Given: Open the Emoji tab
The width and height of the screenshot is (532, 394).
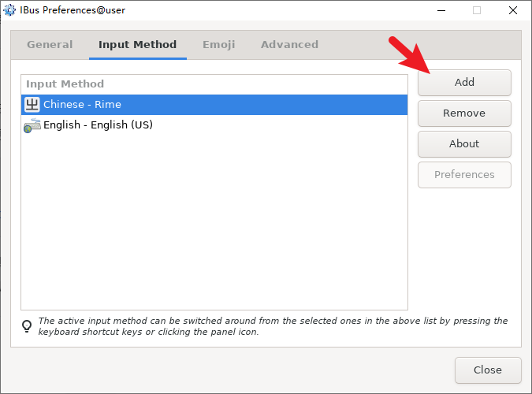Looking at the screenshot, I should point(219,44).
